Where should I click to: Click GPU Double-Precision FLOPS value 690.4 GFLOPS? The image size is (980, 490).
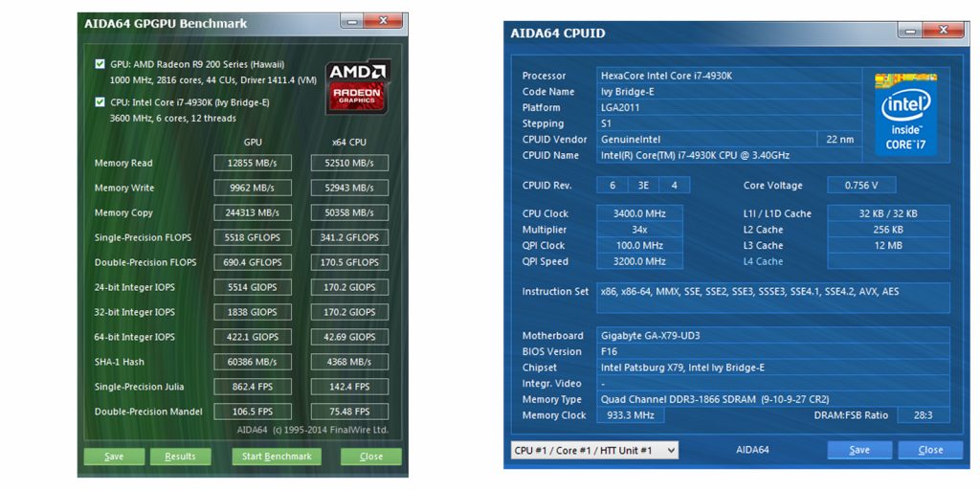[253, 262]
